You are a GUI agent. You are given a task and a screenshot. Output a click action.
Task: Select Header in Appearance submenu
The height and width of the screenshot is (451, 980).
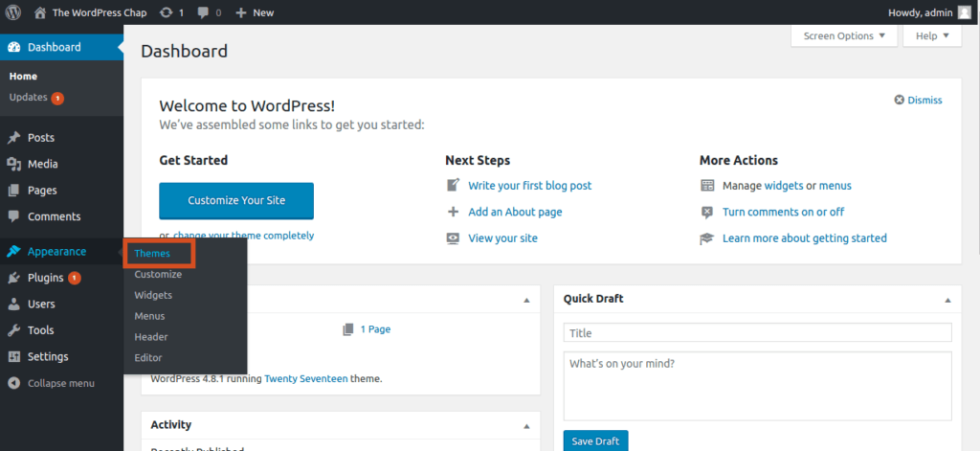(150, 336)
